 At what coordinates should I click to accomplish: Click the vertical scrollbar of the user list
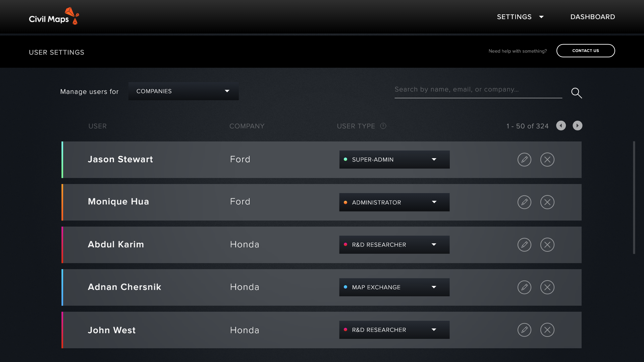(x=634, y=198)
